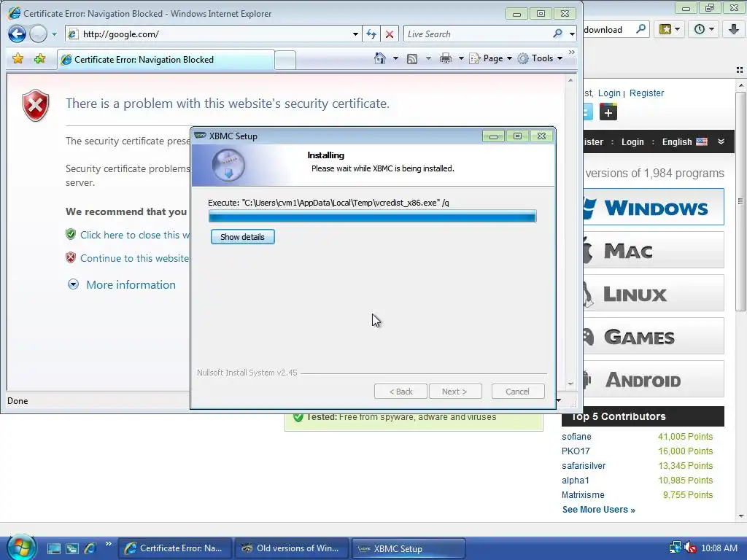
Task: Click the Windows Start orb
Action: [21, 548]
